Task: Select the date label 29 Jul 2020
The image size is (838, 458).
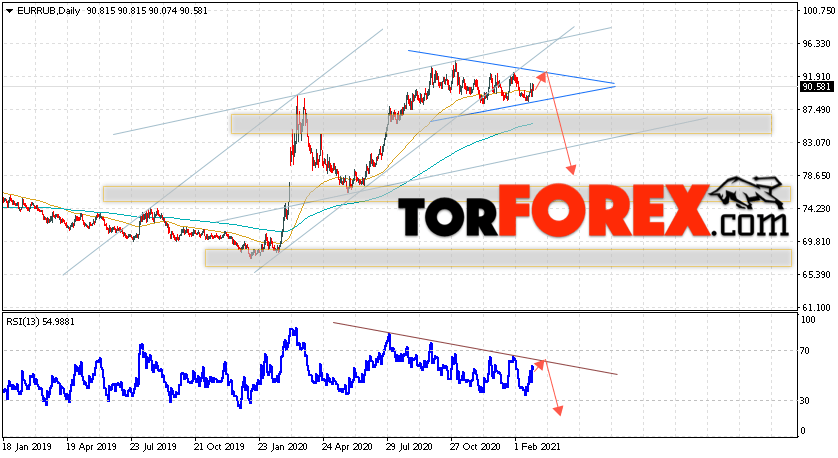Action: pyautogui.click(x=411, y=446)
